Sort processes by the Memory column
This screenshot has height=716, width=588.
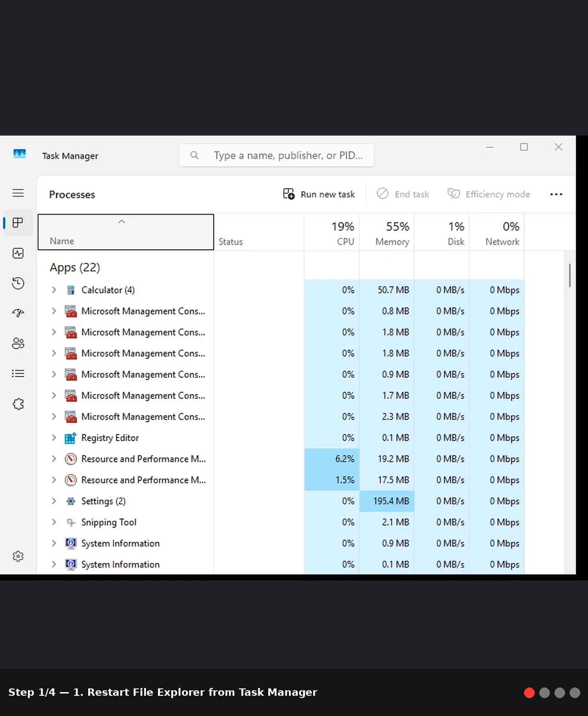click(x=387, y=233)
